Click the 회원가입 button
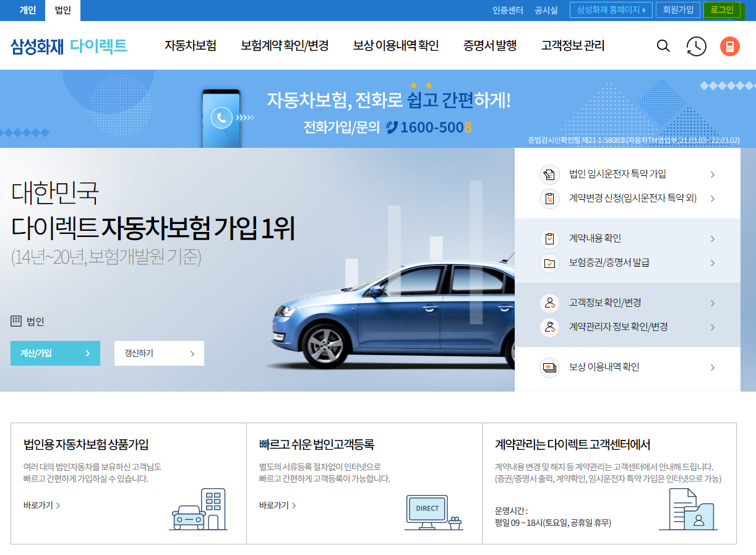This screenshot has width=756, height=555. (678, 10)
